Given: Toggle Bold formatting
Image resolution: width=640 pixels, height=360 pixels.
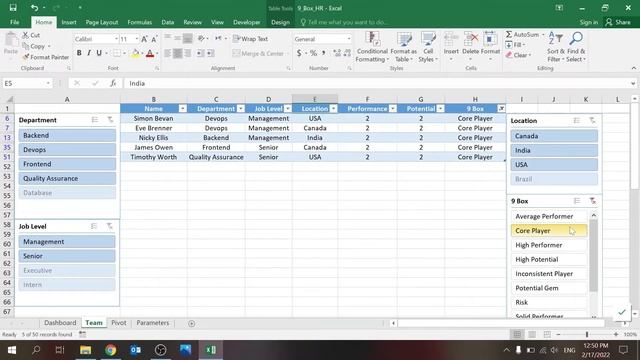Looking at the screenshot, I should pos(79,53).
